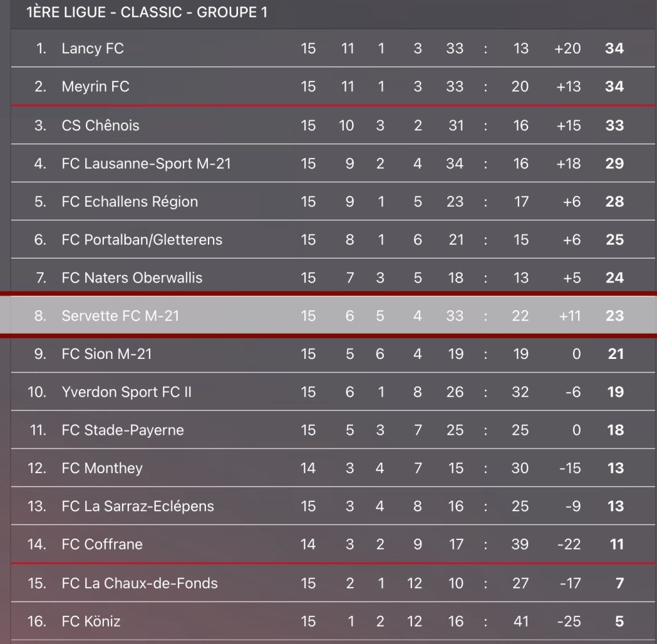657x644 pixels.
Task: Open FC Monthey team row
Action: [102, 468]
